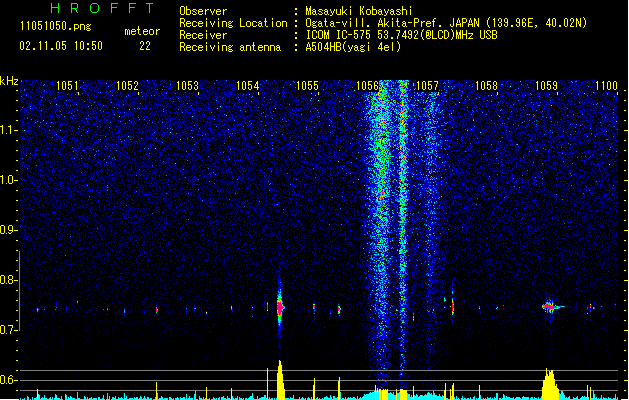
Task: Click the wide yellow power peak near 1059
Action: (550, 384)
